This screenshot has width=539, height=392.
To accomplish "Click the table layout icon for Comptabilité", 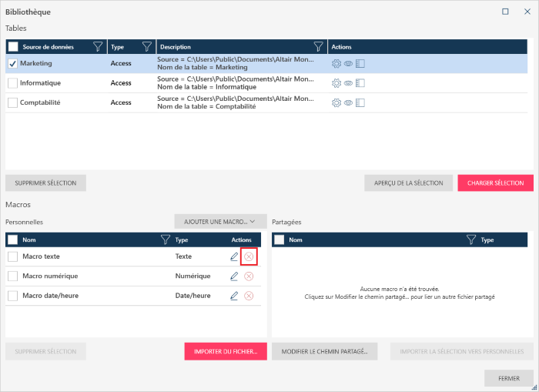I will coord(360,102).
